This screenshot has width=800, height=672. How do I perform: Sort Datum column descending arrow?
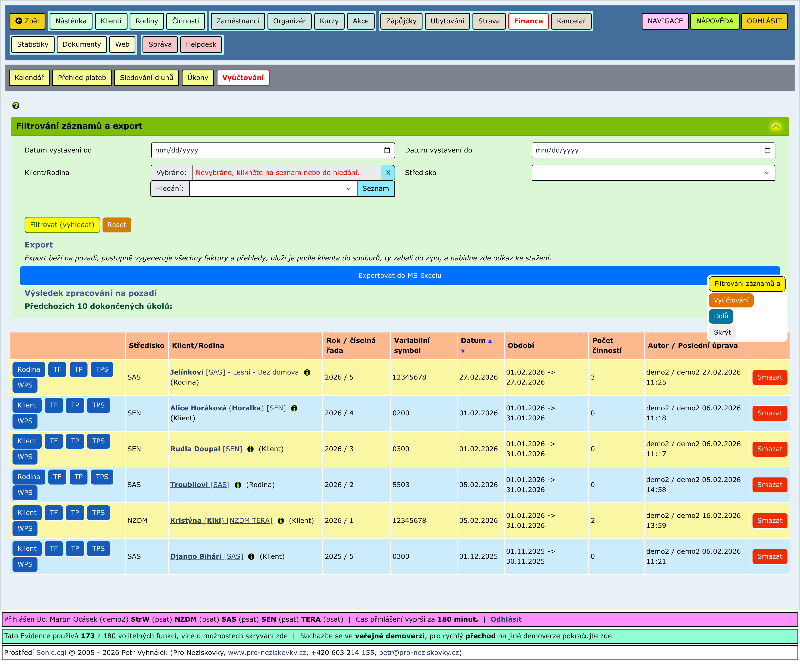[463, 351]
